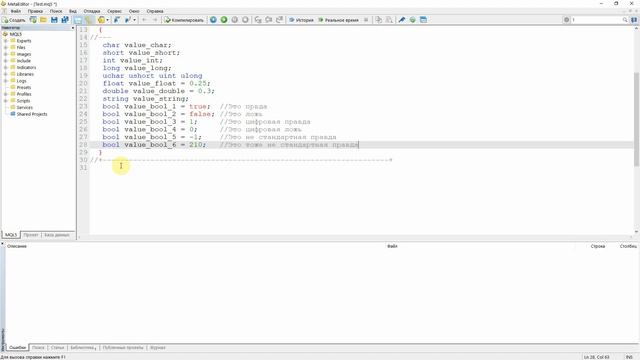Switch to the Журнал toolbox tab
The width and height of the screenshot is (640, 360).
(x=158, y=348)
